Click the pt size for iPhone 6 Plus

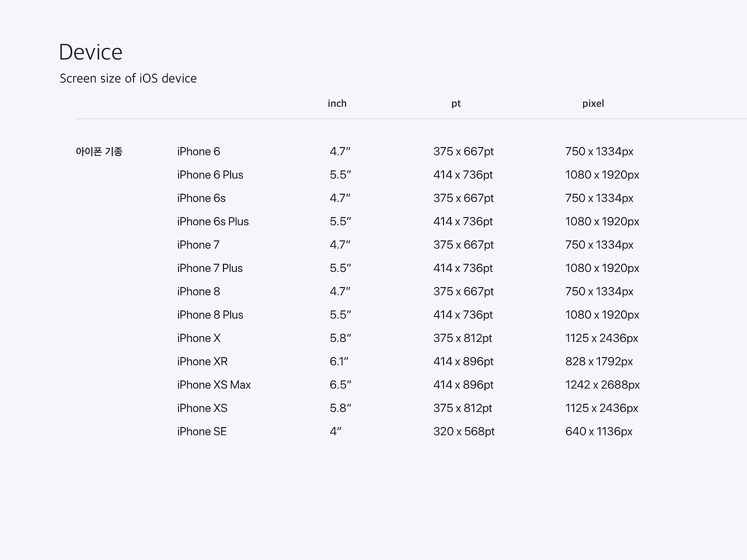(463, 175)
